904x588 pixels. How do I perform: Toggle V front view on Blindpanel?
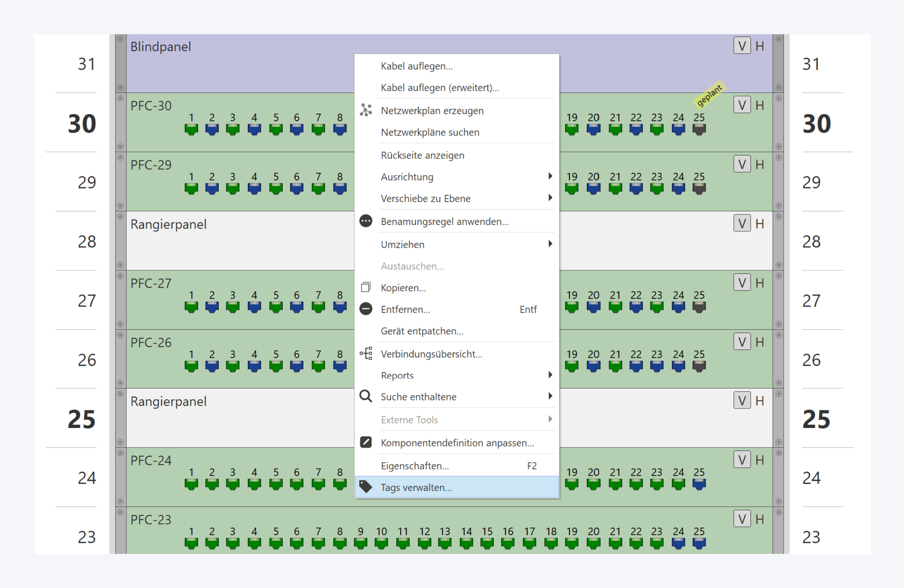pos(742,46)
